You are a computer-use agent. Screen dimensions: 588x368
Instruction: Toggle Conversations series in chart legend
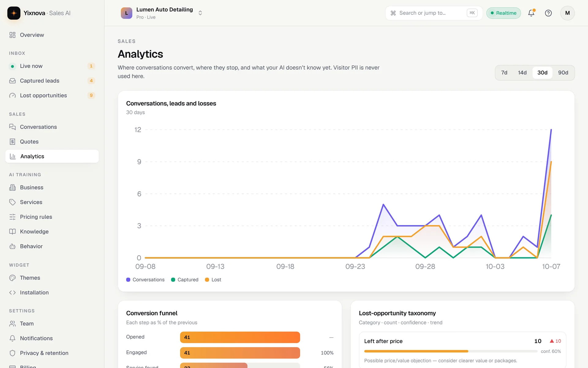click(x=145, y=280)
